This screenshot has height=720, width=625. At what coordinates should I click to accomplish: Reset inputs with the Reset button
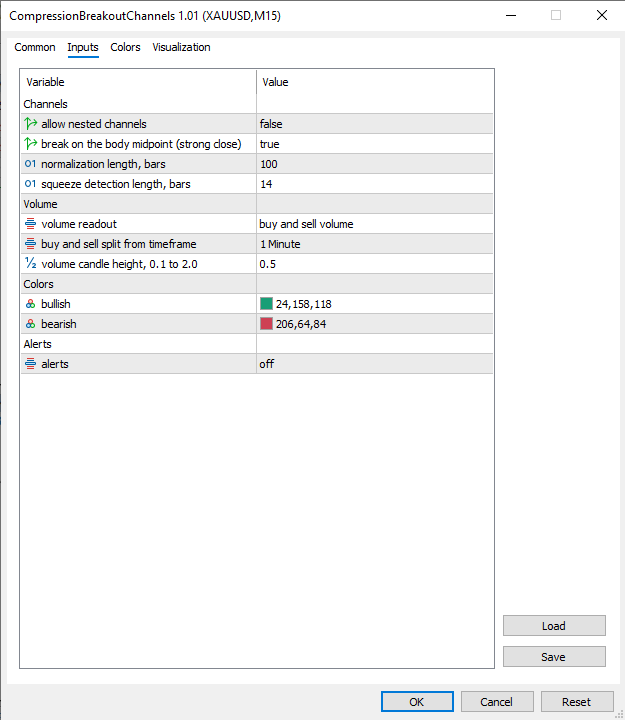tap(577, 702)
